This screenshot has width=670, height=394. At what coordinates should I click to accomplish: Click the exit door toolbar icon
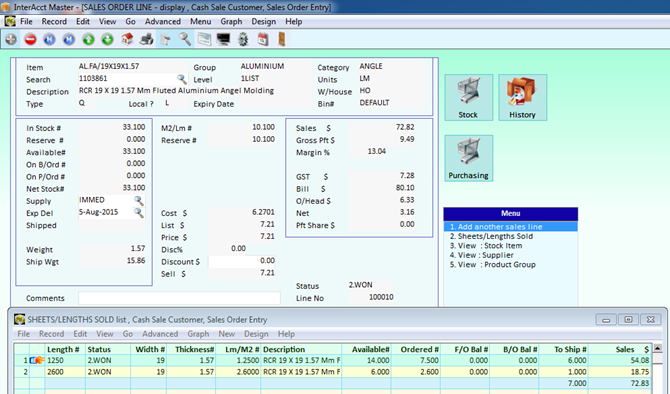pos(282,39)
